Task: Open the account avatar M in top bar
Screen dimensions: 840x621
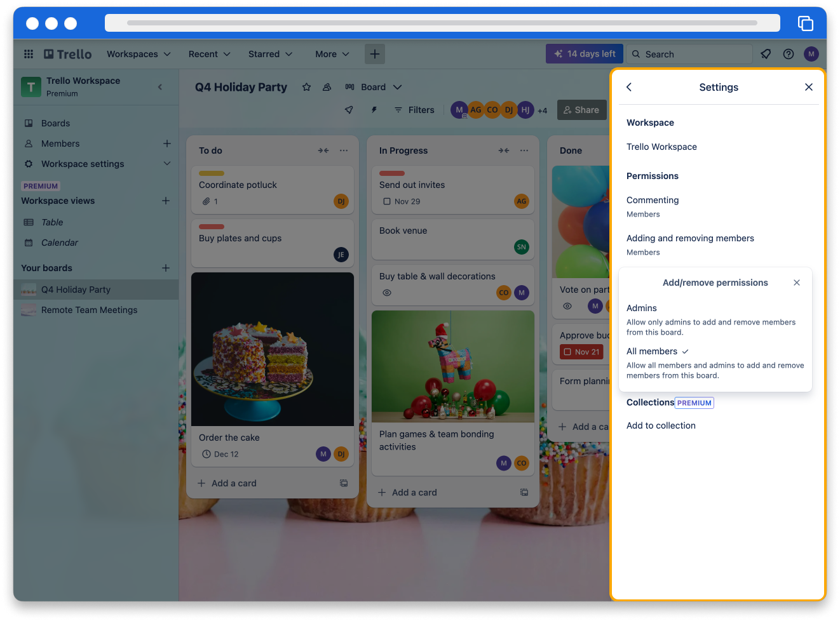Action: click(x=811, y=54)
